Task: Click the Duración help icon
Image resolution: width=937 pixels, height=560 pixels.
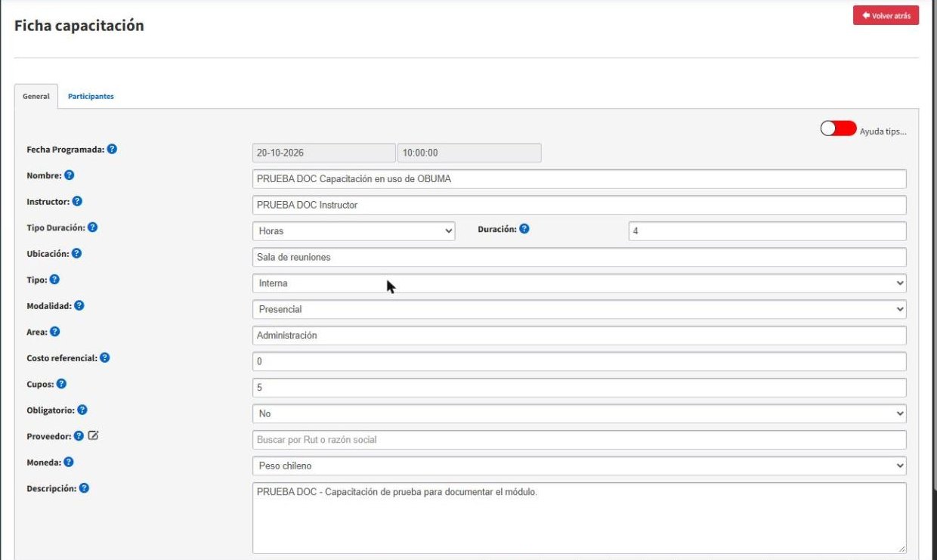Action: tap(524, 229)
